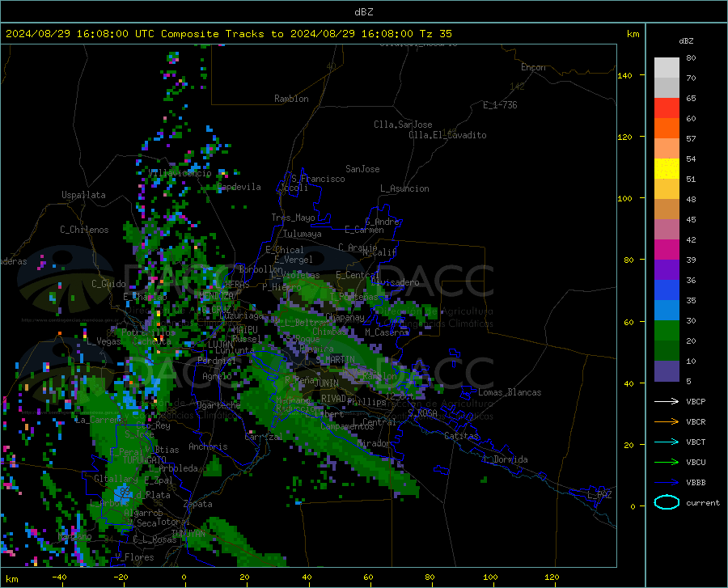Click the La_Carrera place label
728x588 pixels.
point(99,420)
